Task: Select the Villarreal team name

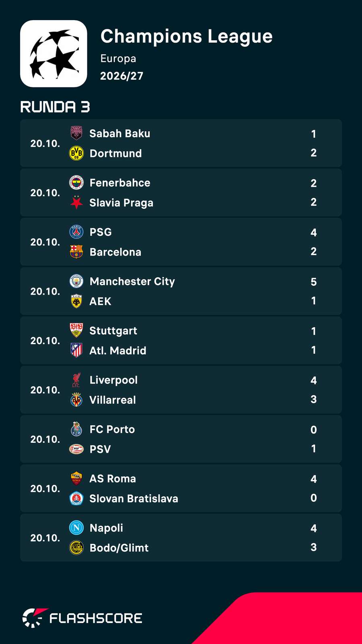Action: tap(113, 400)
